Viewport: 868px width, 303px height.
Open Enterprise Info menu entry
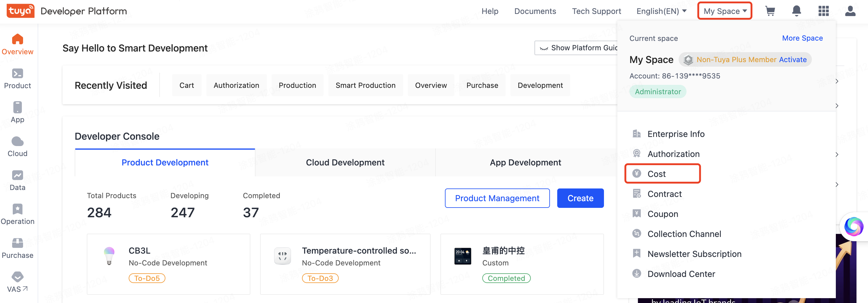click(676, 134)
